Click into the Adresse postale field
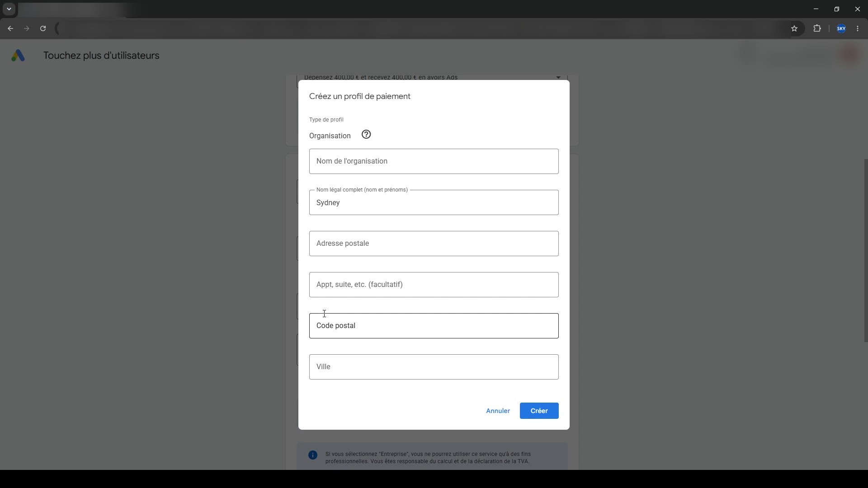 point(434,244)
